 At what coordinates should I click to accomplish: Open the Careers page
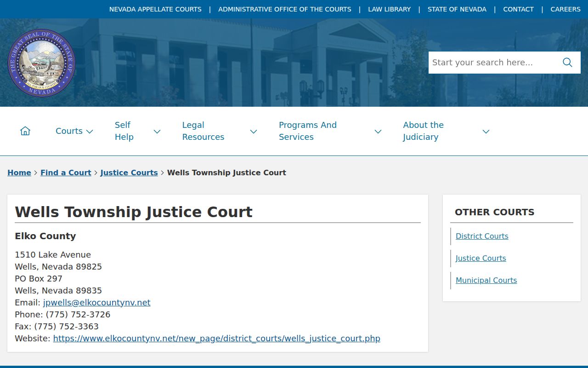pos(565,9)
